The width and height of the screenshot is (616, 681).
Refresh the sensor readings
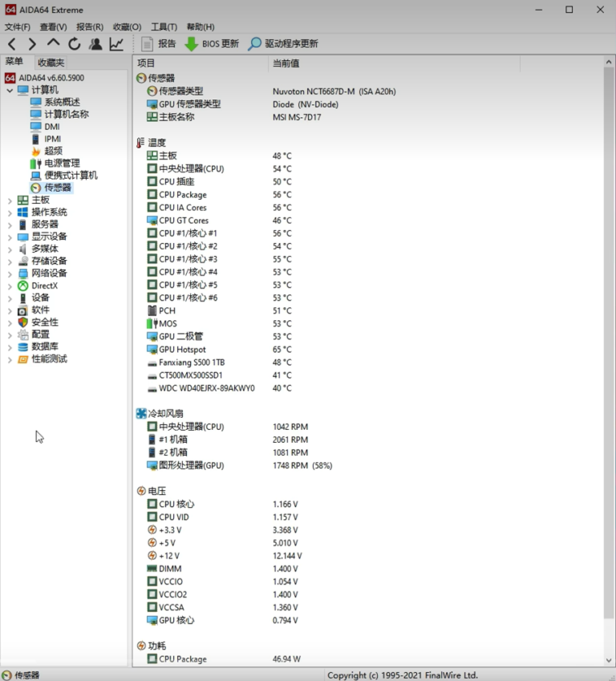tap(75, 44)
